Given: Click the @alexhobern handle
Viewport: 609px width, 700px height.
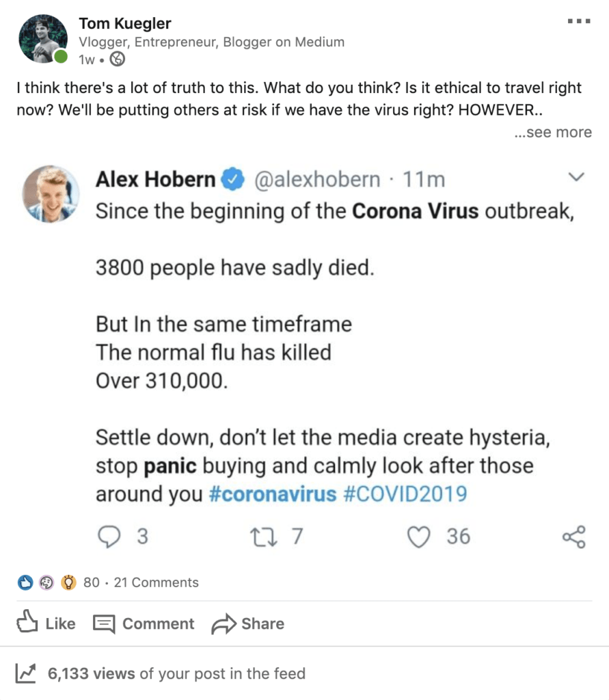Looking at the screenshot, I should [x=317, y=180].
